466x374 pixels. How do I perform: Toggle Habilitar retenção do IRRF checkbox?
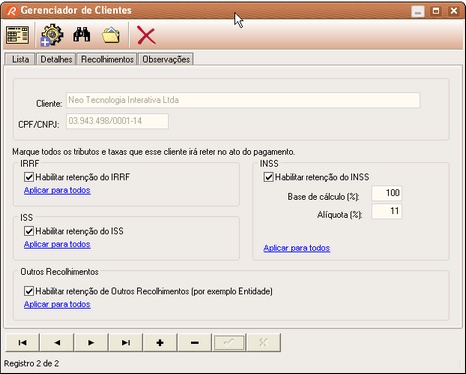pyautogui.click(x=29, y=177)
